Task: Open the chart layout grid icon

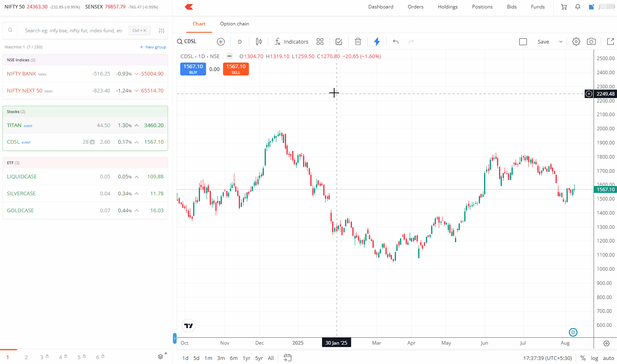Action: [x=320, y=42]
